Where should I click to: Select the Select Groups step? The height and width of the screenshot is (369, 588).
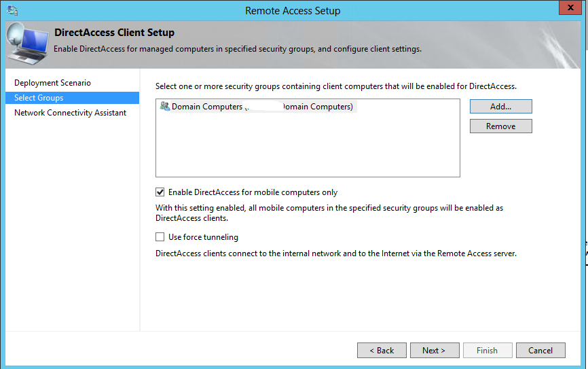coord(39,98)
